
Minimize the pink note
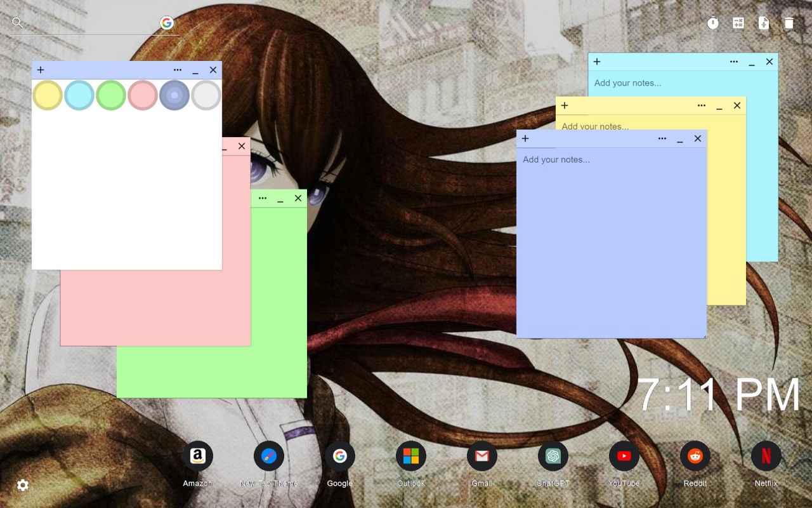[225, 147]
